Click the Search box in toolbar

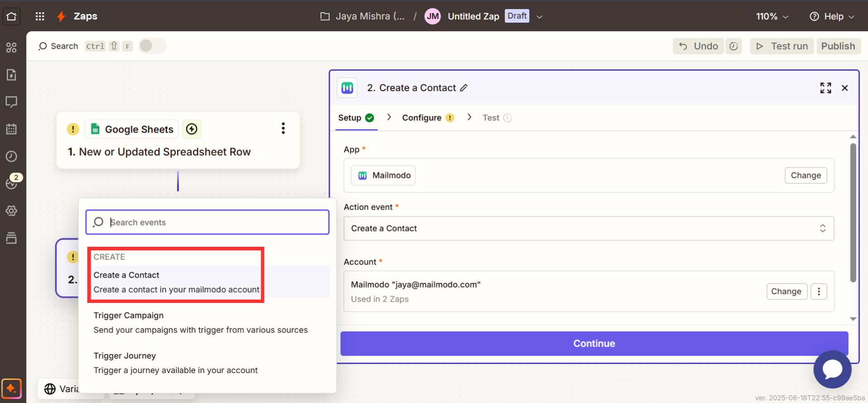(58, 46)
